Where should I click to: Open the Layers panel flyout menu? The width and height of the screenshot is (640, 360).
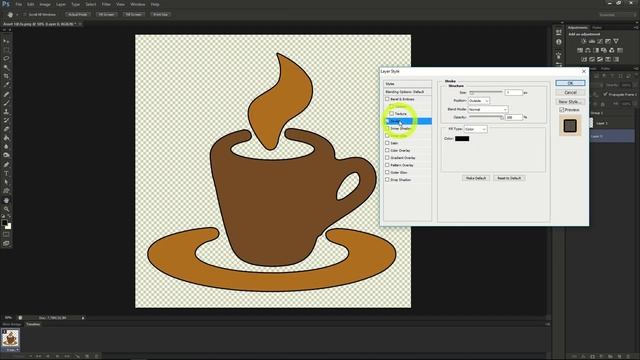[x=636, y=69]
